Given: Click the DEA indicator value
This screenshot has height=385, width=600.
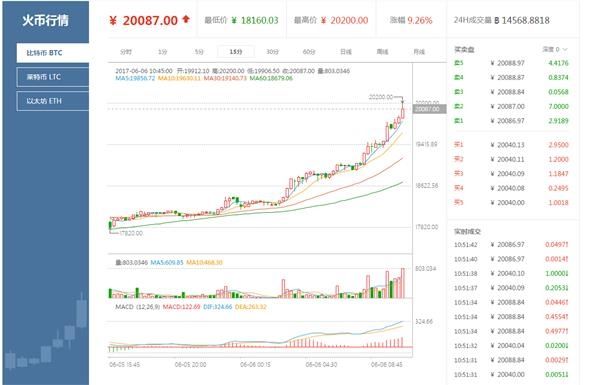Looking at the screenshot, I should click(x=251, y=307).
